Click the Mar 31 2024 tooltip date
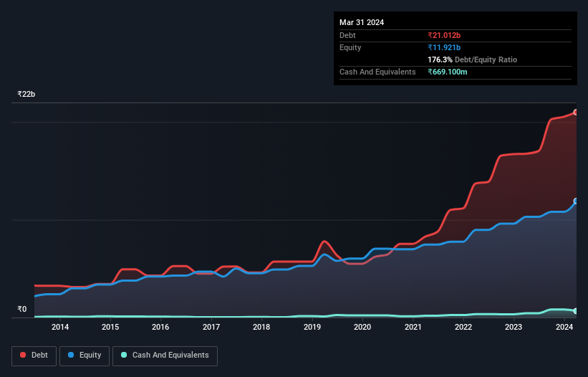Viewport: 588px width, 377px height. coord(362,22)
